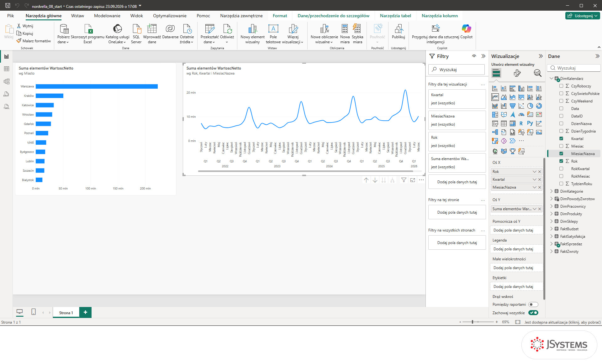The width and height of the screenshot is (602, 364).
Task: Uncheck the Kwartal field checkbox
Action: [x=561, y=138]
